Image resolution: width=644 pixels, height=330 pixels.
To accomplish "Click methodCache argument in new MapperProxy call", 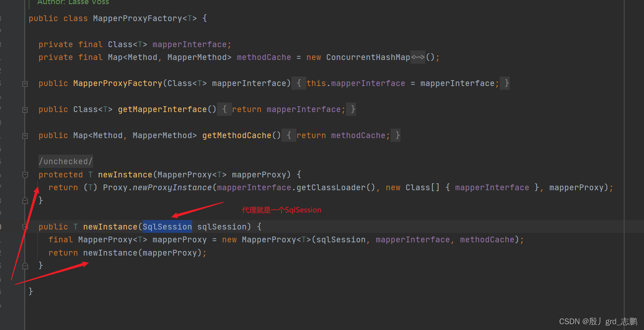I will point(487,239).
